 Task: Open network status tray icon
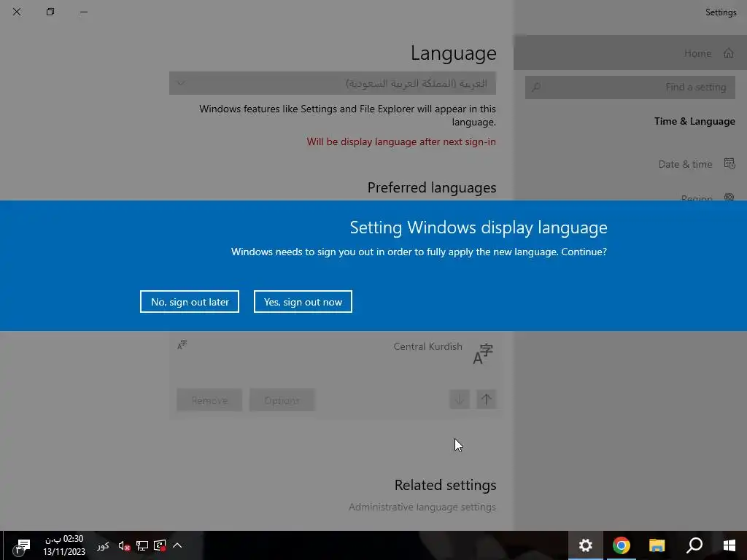[142, 545]
